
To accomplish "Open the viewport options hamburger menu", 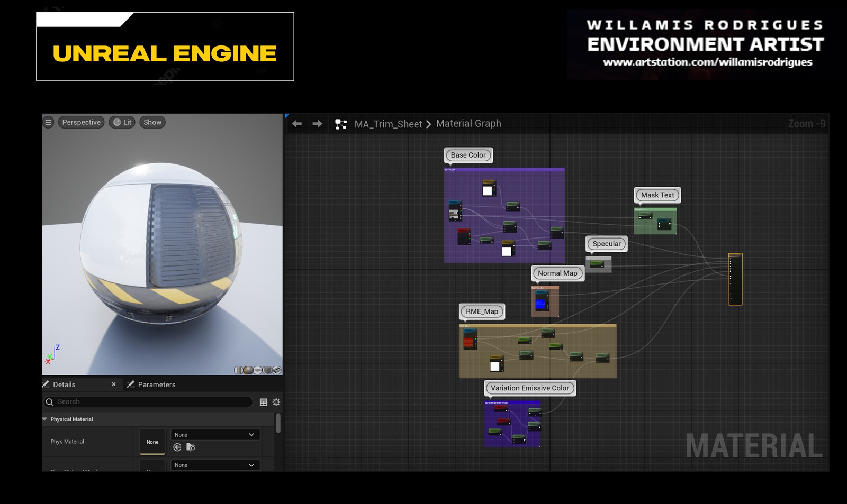I will point(48,122).
